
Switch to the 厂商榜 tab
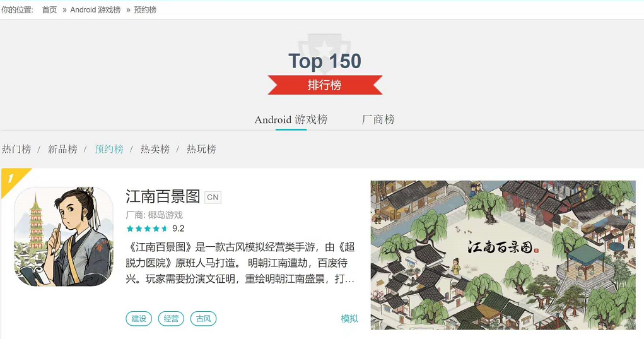coord(378,119)
